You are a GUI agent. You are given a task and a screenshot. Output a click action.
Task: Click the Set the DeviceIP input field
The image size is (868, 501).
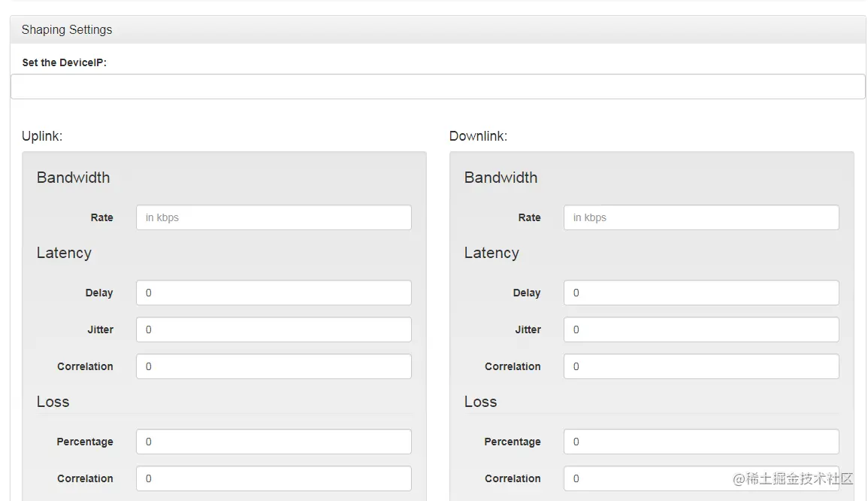click(437, 87)
